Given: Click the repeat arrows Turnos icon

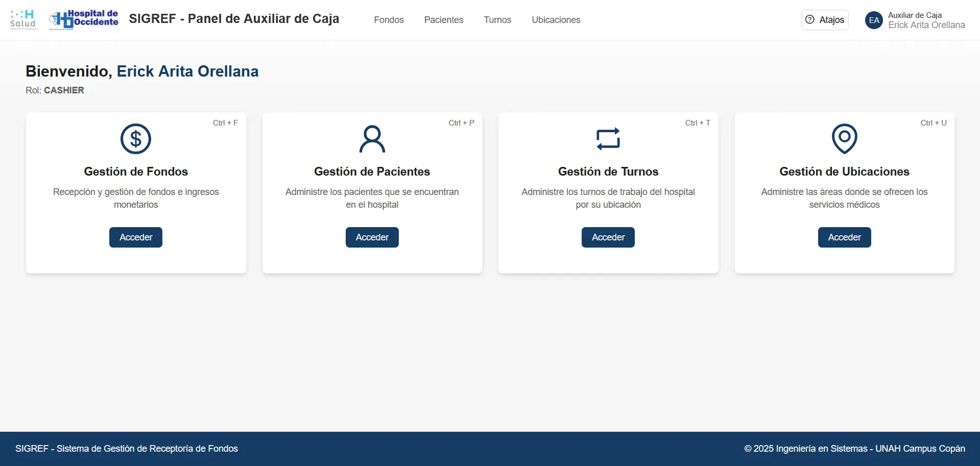Looking at the screenshot, I should [608, 139].
